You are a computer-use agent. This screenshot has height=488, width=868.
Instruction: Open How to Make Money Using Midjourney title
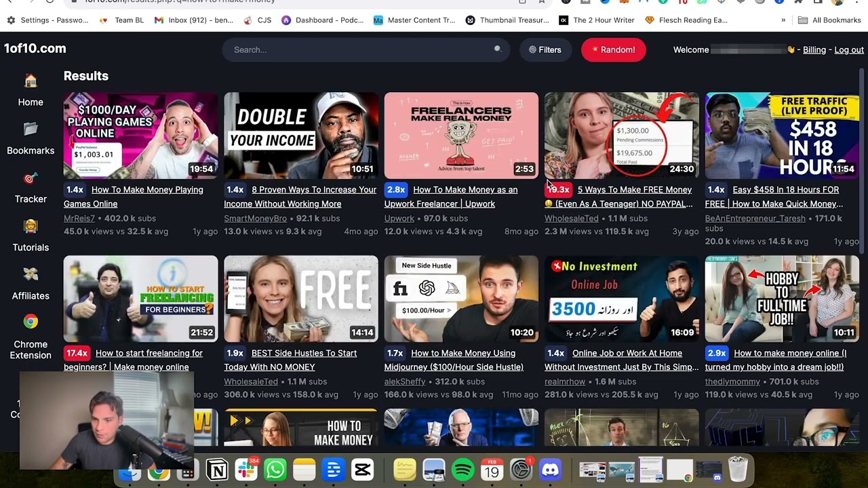[x=454, y=360]
